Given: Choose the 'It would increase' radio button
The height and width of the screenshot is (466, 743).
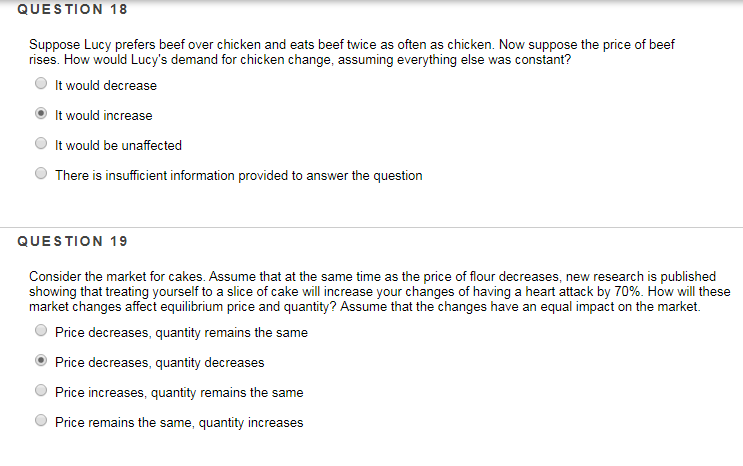Looking at the screenshot, I should pyautogui.click(x=41, y=115).
